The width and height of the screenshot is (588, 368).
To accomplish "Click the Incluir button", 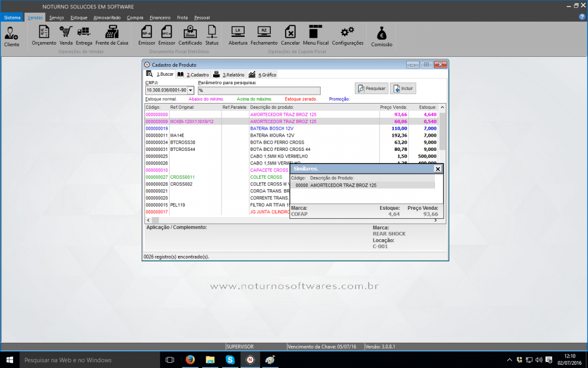I will [x=403, y=88].
